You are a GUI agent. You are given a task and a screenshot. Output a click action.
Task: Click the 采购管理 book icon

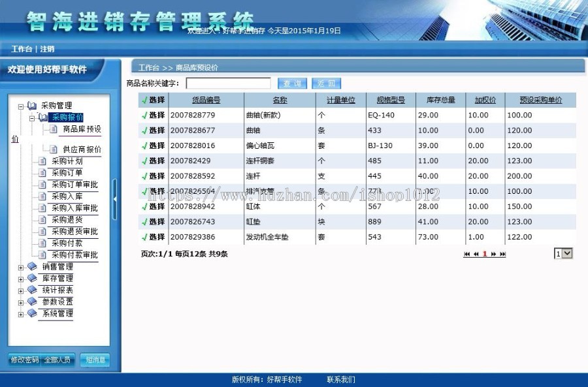pos(32,106)
